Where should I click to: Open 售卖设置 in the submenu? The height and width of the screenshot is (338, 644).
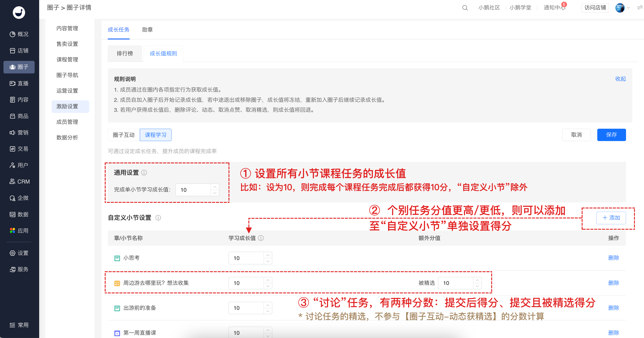67,44
